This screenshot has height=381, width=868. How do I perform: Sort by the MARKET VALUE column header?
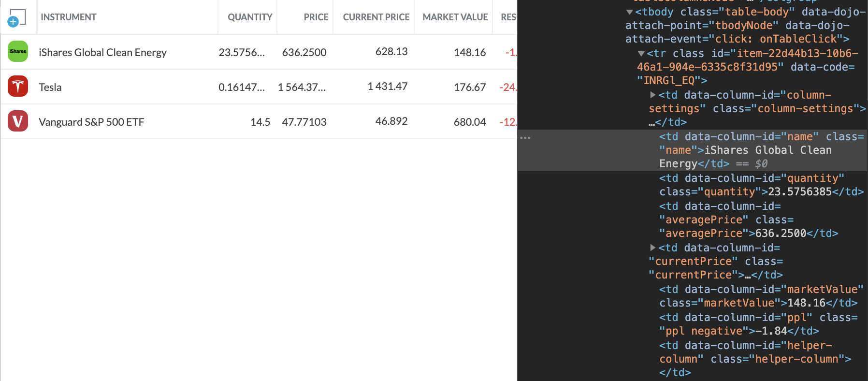click(x=455, y=17)
